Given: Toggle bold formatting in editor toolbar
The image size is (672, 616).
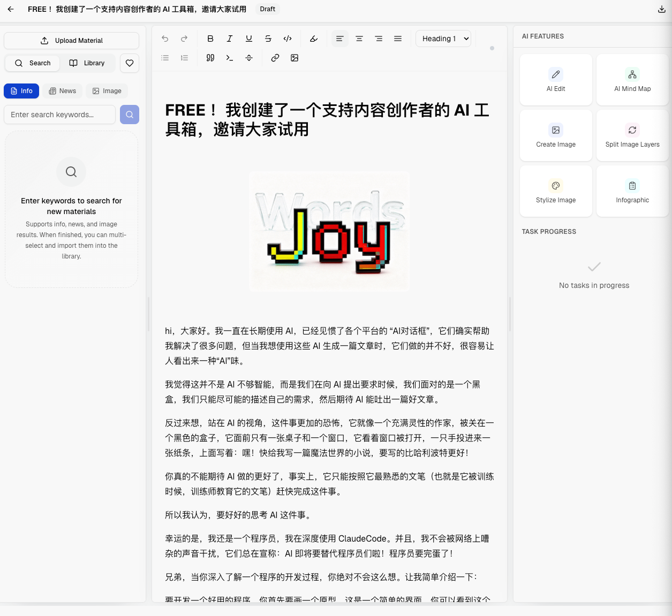Looking at the screenshot, I should [x=210, y=39].
